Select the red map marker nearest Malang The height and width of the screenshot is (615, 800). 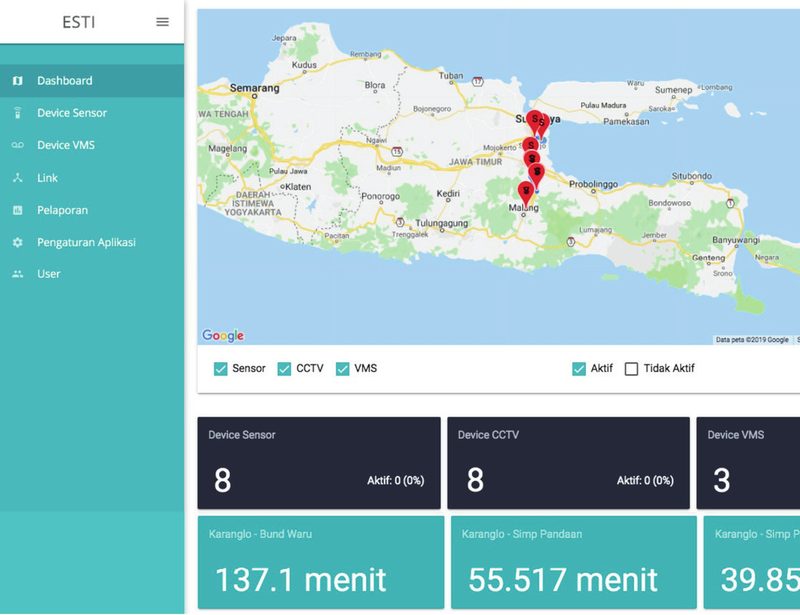[526, 193]
